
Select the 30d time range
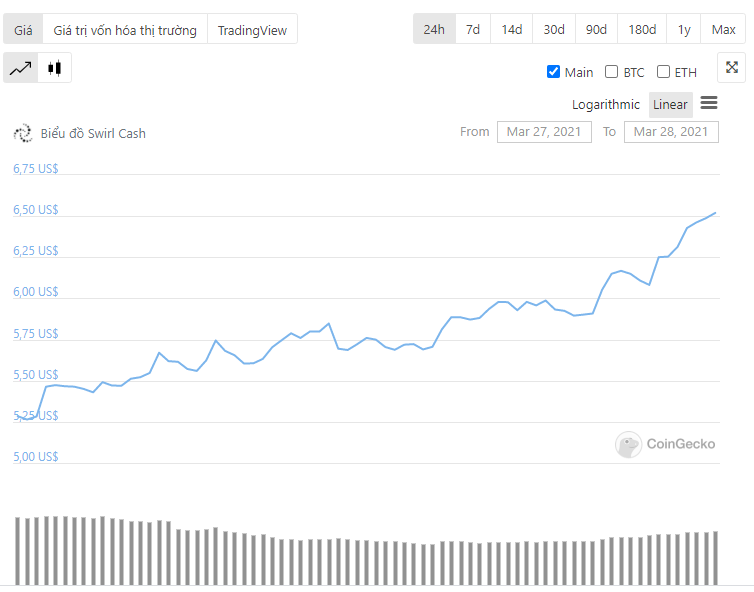click(554, 29)
